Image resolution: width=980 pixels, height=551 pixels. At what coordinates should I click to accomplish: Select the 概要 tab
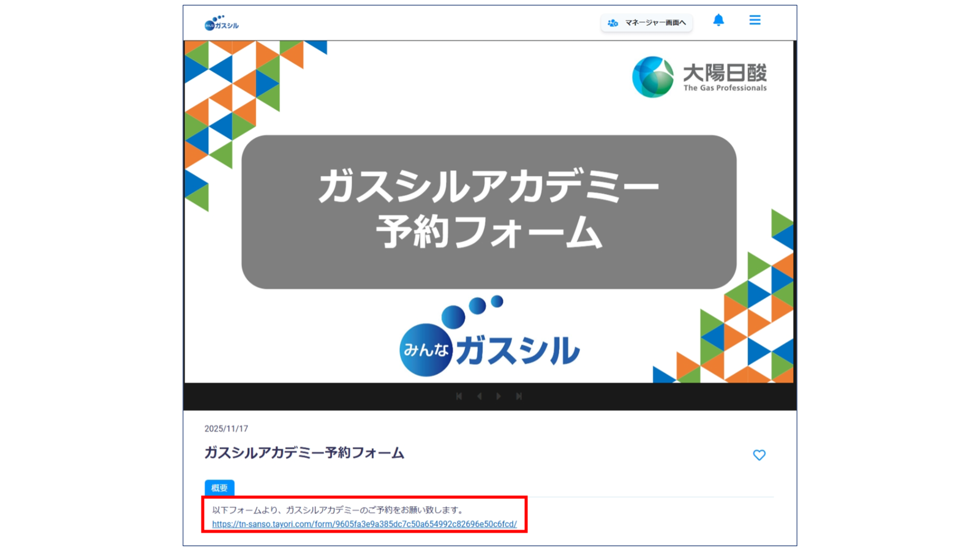[219, 488]
